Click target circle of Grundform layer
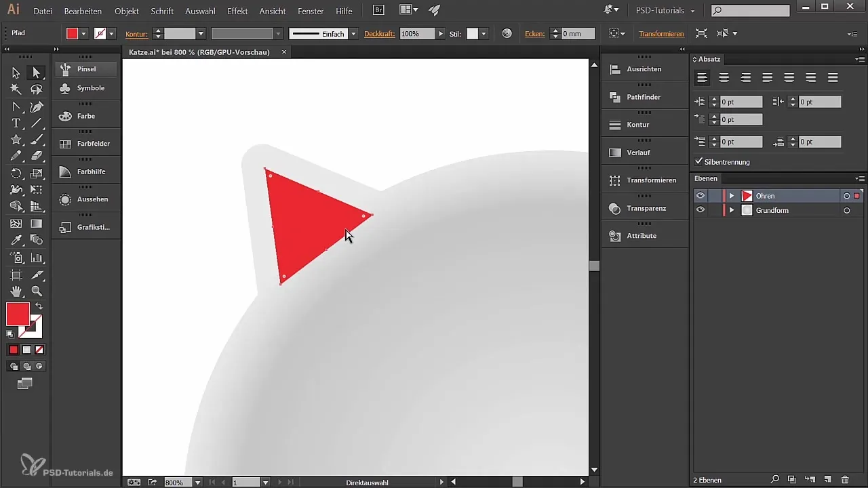This screenshot has width=868, height=488. pos(846,211)
